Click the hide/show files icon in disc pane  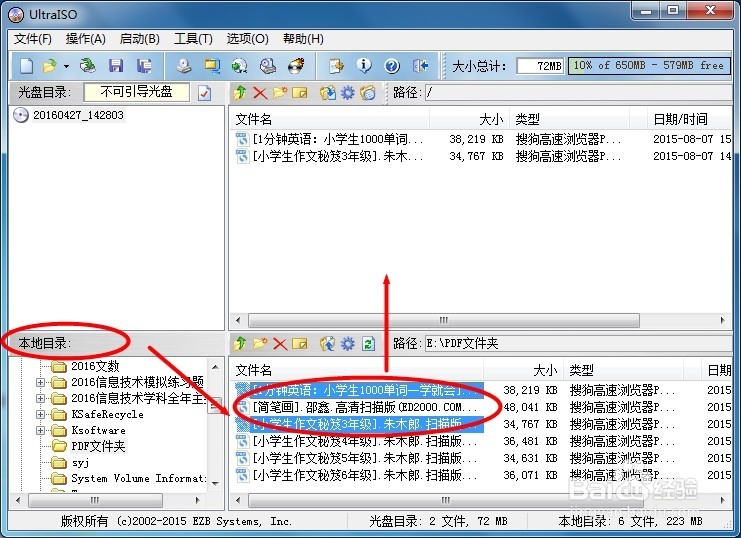tap(368, 93)
